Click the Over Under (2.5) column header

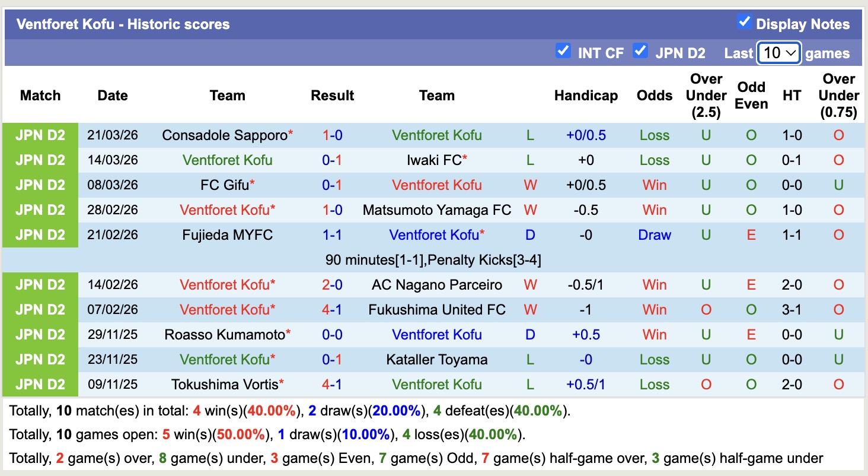tap(706, 95)
